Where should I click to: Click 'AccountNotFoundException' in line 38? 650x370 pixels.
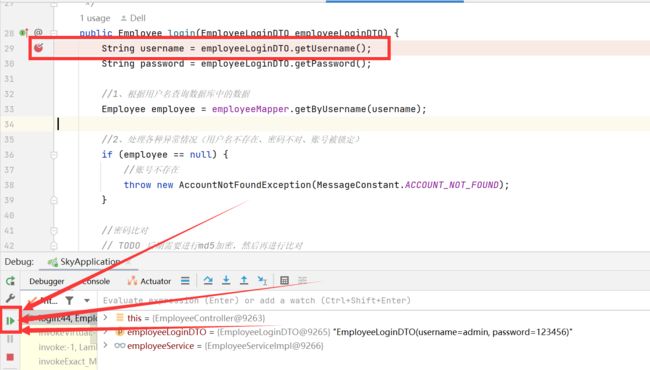pyautogui.click(x=245, y=185)
